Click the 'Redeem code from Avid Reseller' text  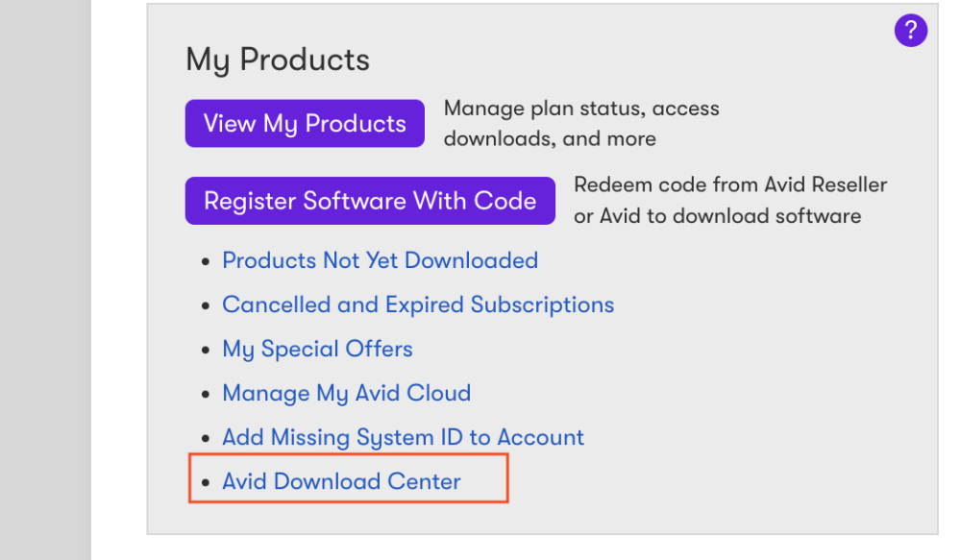click(730, 184)
